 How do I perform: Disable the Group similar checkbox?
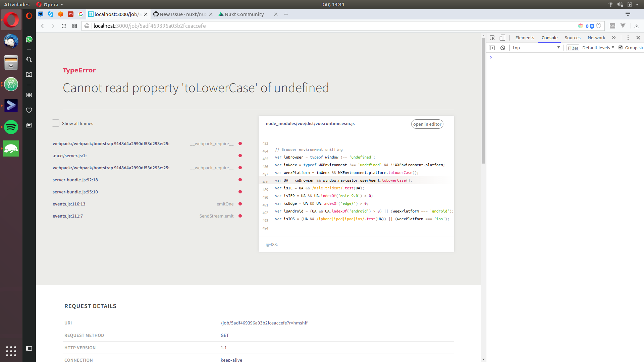pos(620,47)
